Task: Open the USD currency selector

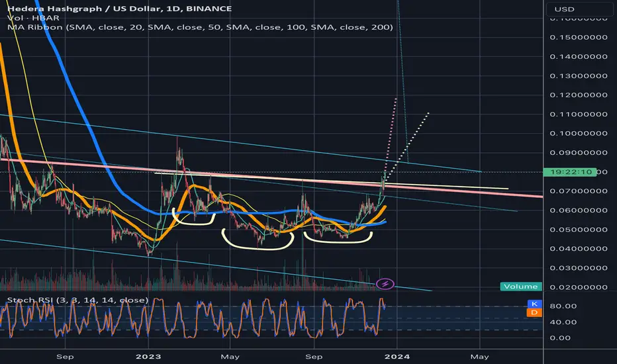Action: (x=580, y=9)
